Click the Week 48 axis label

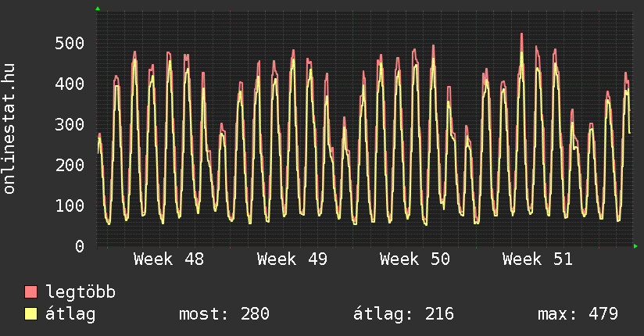(169, 259)
